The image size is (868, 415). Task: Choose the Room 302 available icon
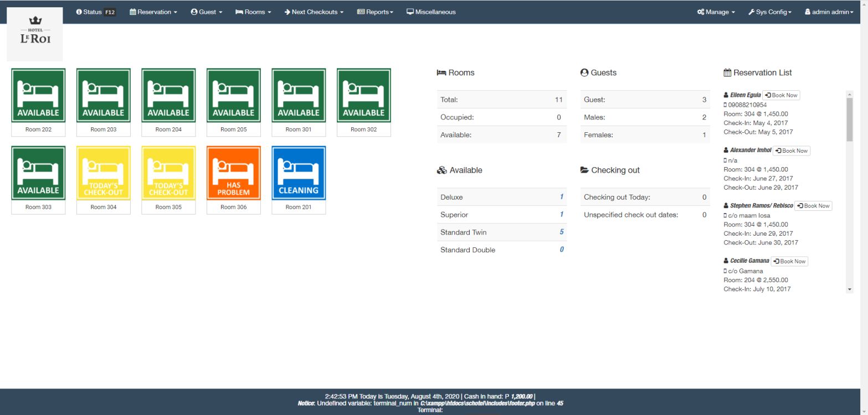point(363,95)
